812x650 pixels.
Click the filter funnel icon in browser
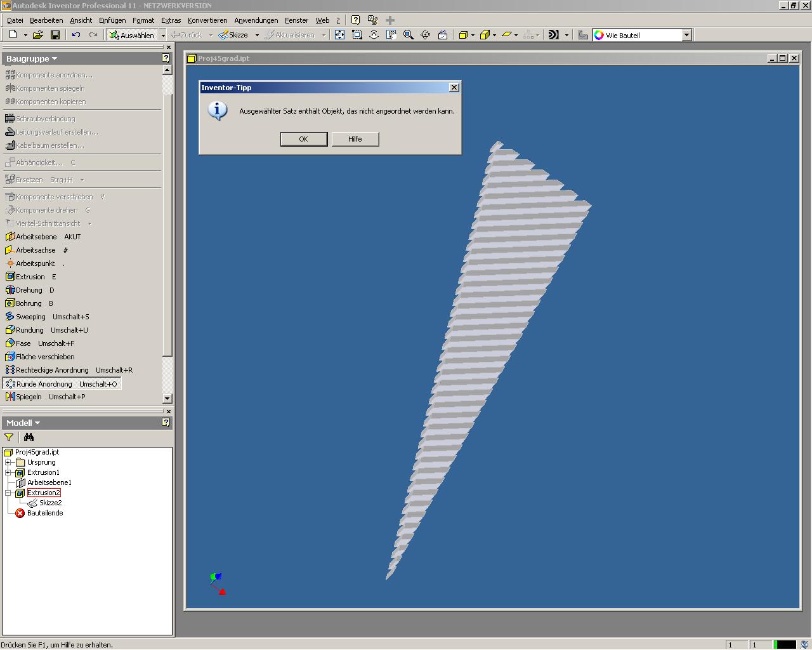pyautogui.click(x=9, y=437)
